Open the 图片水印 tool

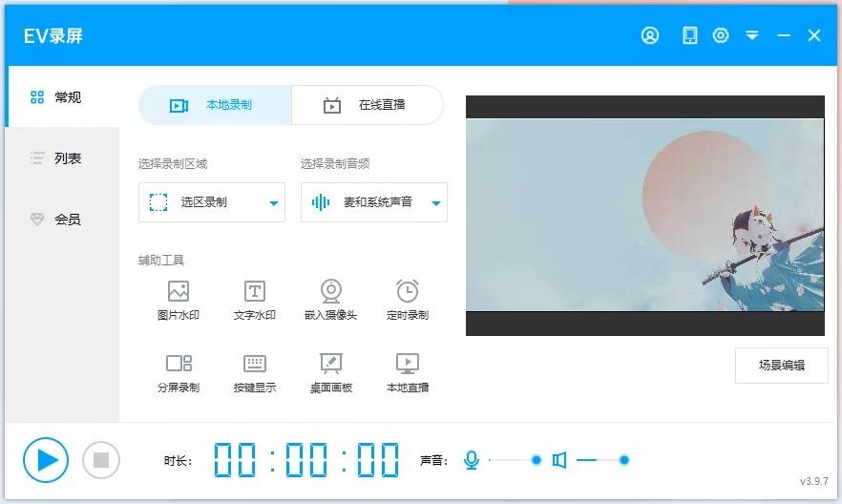click(179, 301)
